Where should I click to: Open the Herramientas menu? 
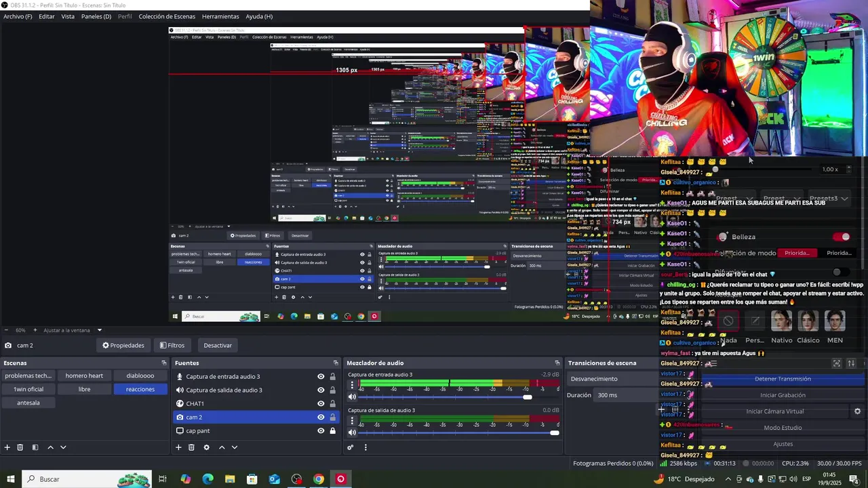220,16
